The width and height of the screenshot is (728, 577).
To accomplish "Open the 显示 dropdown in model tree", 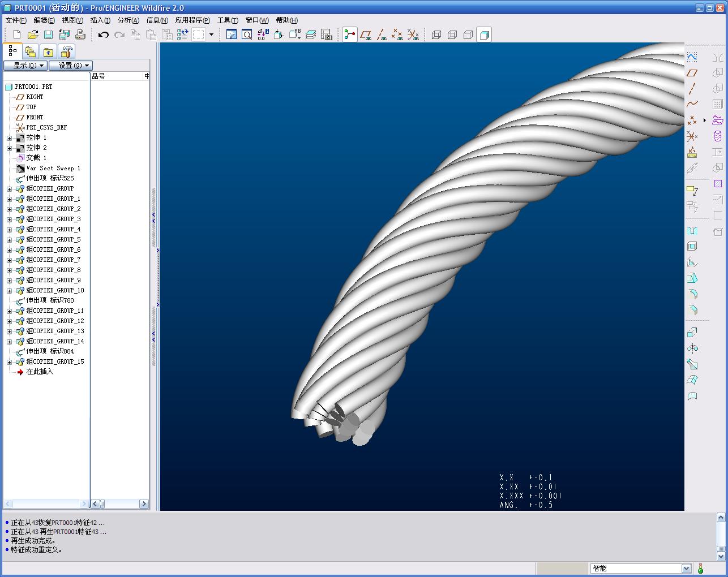I will tap(25, 66).
